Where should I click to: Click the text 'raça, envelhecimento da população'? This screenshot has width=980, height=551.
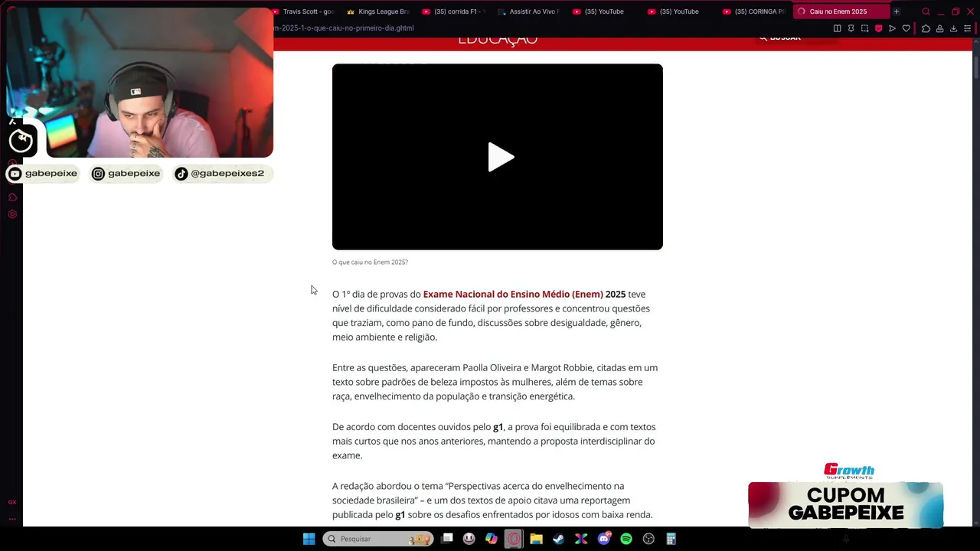coord(406,396)
